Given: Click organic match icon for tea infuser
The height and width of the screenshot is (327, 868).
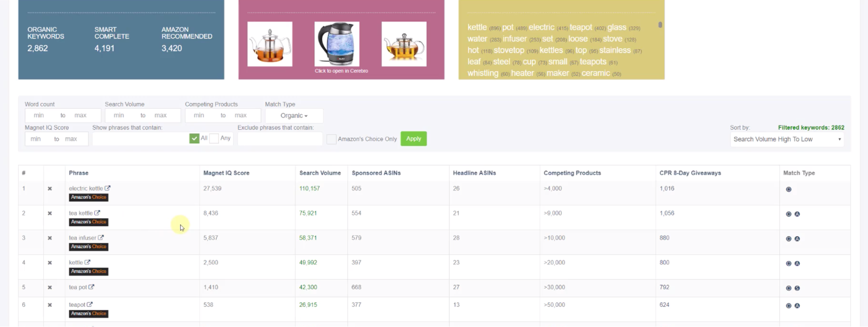Looking at the screenshot, I should pyautogui.click(x=789, y=239).
